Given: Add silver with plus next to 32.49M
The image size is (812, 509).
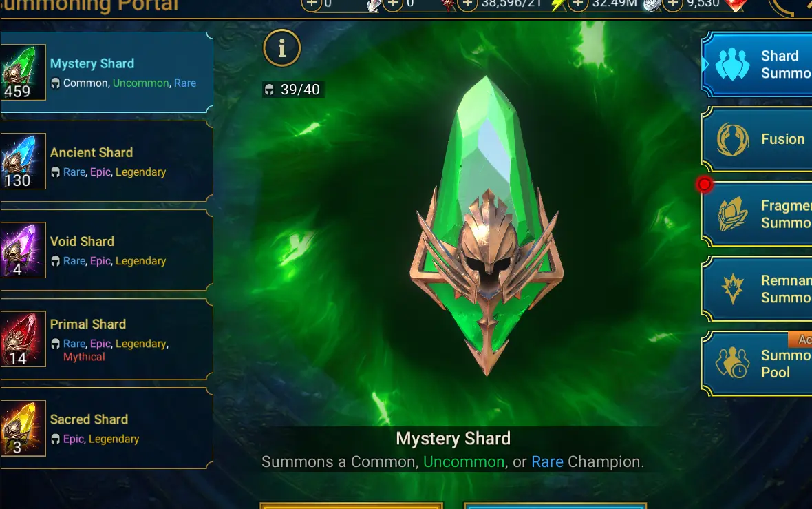Looking at the screenshot, I should pos(578,3).
